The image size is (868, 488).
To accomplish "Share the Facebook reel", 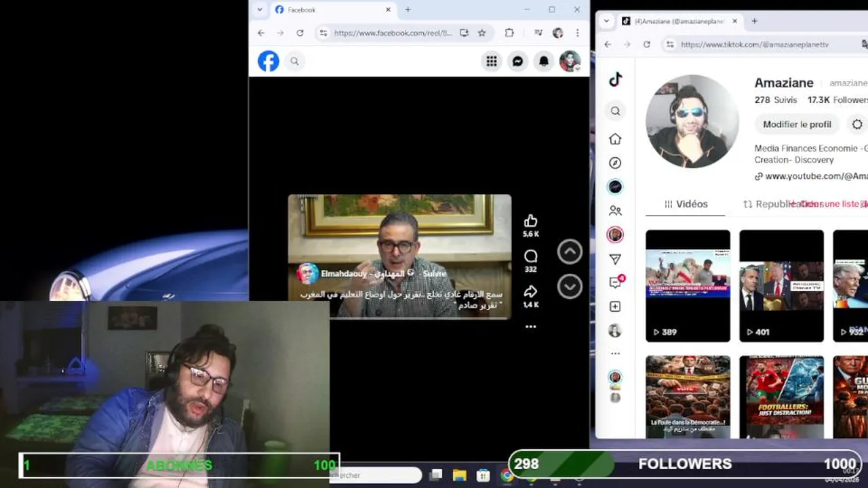I will tap(531, 291).
